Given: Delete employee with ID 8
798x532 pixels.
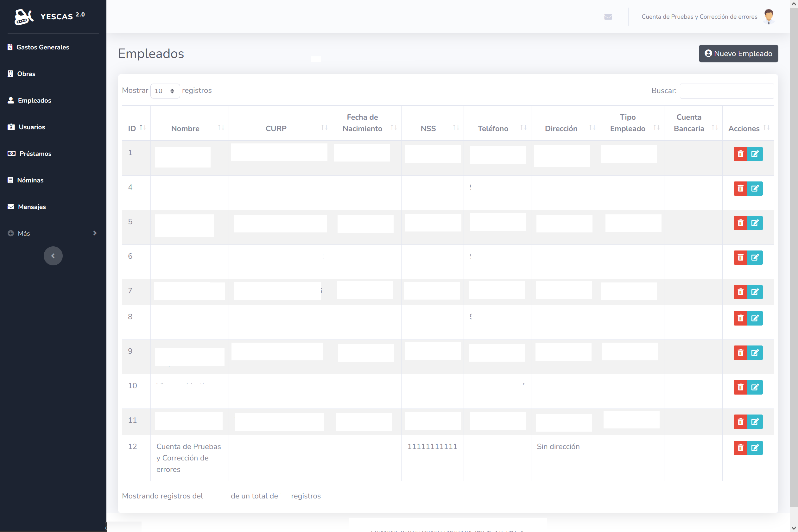Looking at the screenshot, I should click(x=741, y=318).
